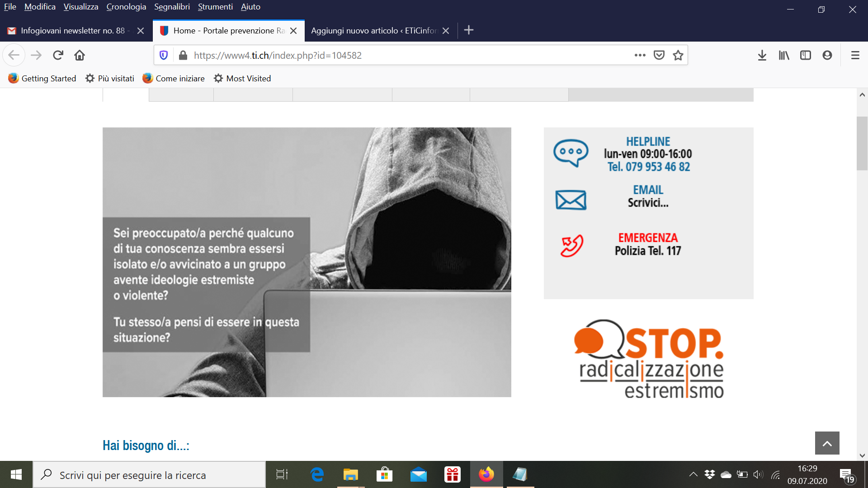Show hidden system tray icons
Image resolution: width=868 pixels, height=488 pixels.
pyautogui.click(x=693, y=474)
